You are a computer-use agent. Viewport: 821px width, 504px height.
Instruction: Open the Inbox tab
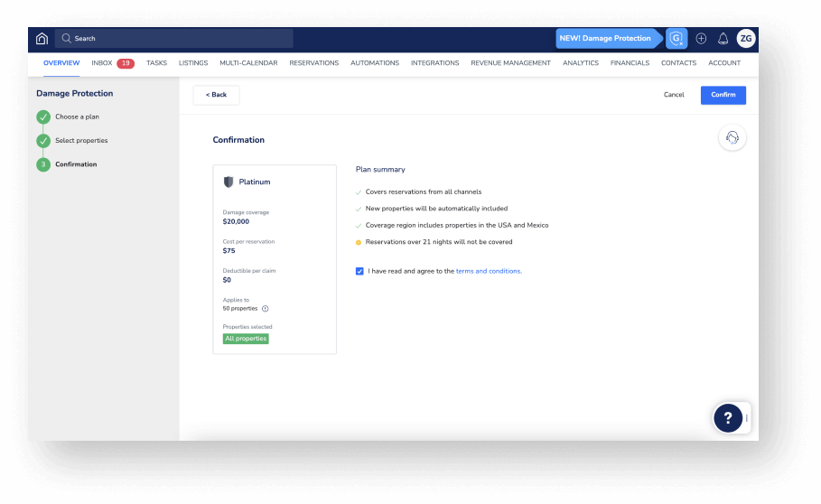pos(102,63)
